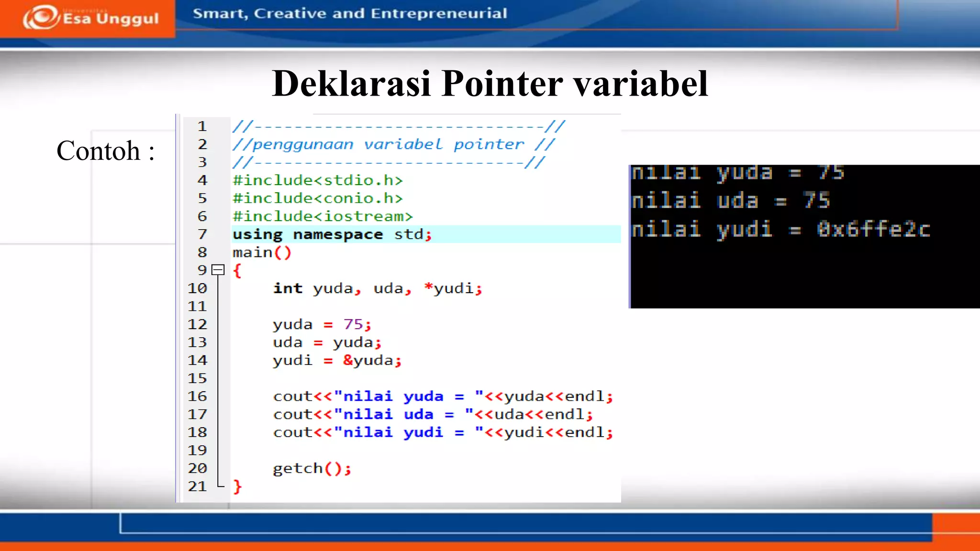Click the line "#include<iostream>"
The image size is (980, 551).
323,216
